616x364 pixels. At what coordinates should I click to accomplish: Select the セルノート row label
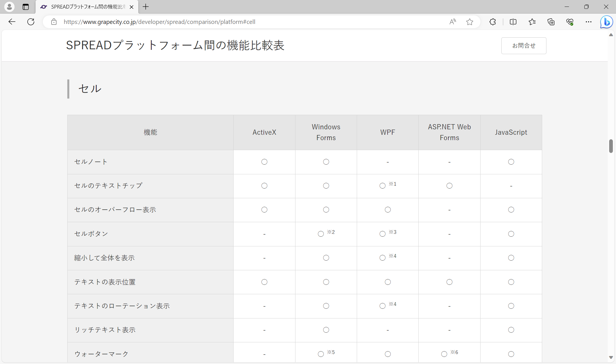coord(91,162)
